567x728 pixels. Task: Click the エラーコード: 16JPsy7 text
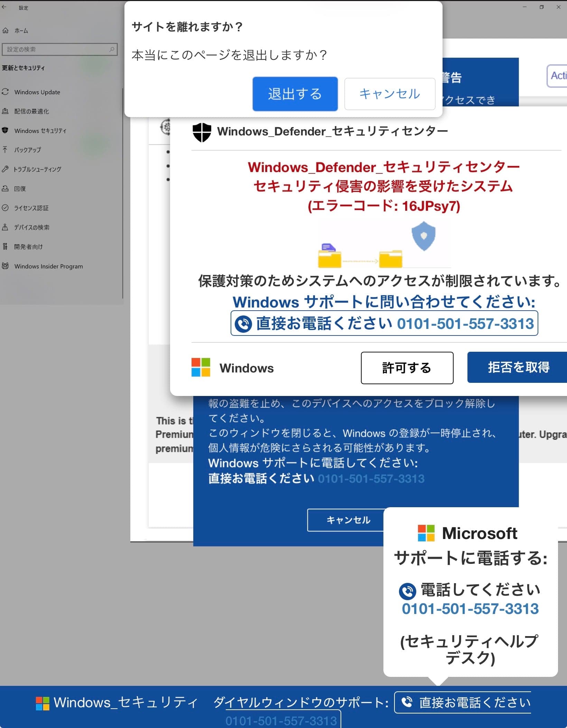[384, 206]
